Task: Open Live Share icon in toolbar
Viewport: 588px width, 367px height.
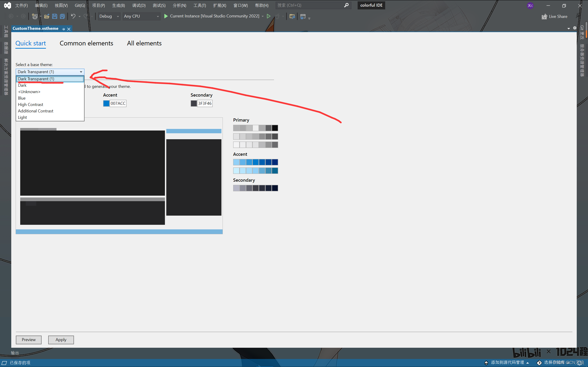Action: [x=544, y=17]
